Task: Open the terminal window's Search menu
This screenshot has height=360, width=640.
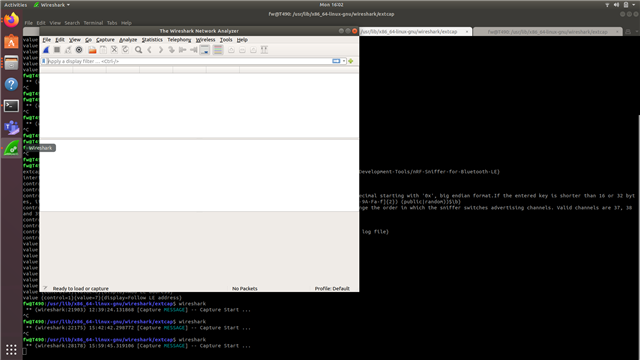Action: click(x=72, y=23)
